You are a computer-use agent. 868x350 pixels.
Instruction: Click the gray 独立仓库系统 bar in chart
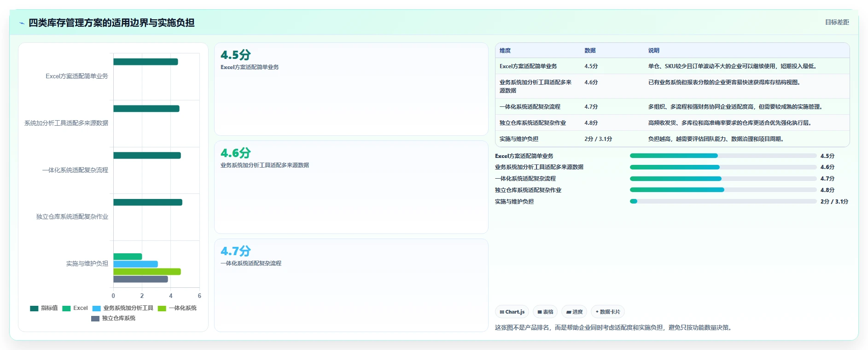pos(140,279)
